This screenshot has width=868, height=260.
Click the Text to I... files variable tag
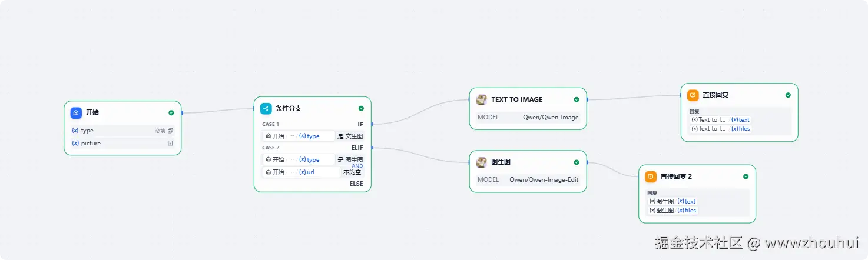[x=740, y=128]
